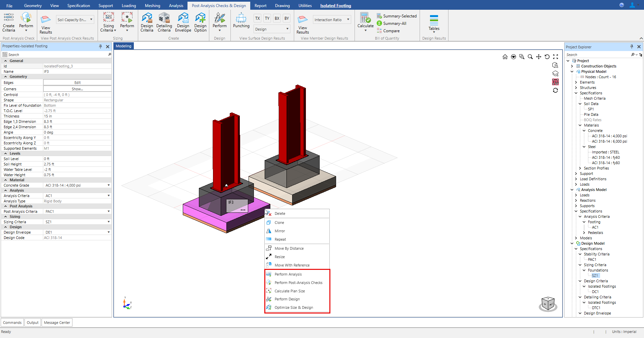
Task: Click the Calculate bill of quantity icon
Action: pos(365,22)
